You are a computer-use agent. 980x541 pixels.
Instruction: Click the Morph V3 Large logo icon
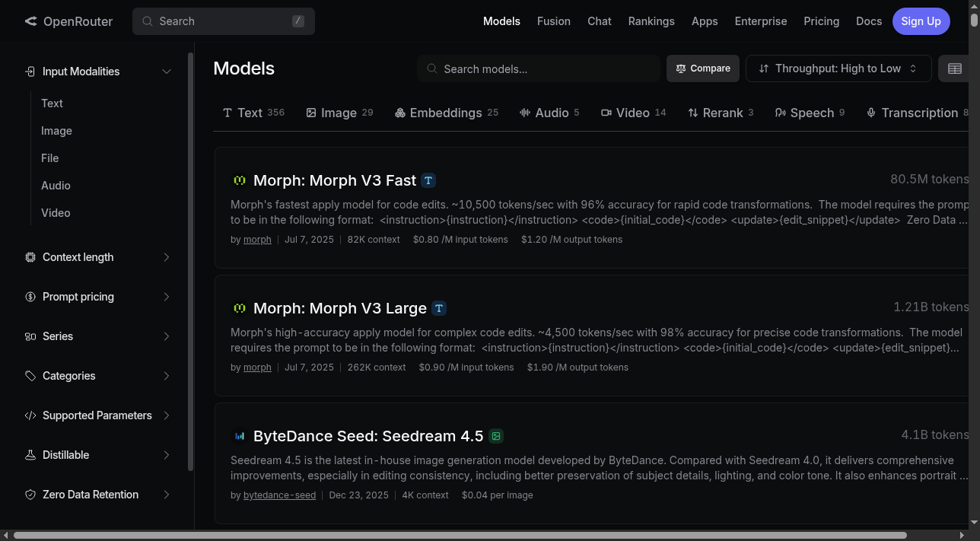[x=239, y=308]
